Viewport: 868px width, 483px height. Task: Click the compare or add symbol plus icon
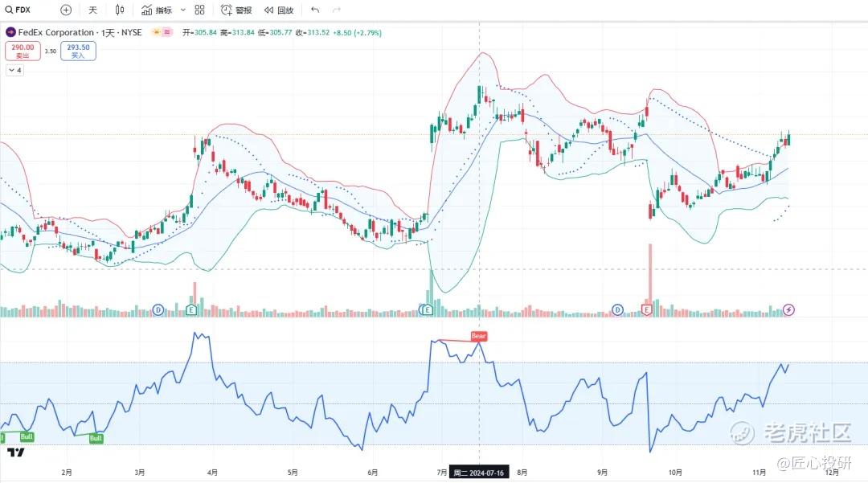(66, 10)
